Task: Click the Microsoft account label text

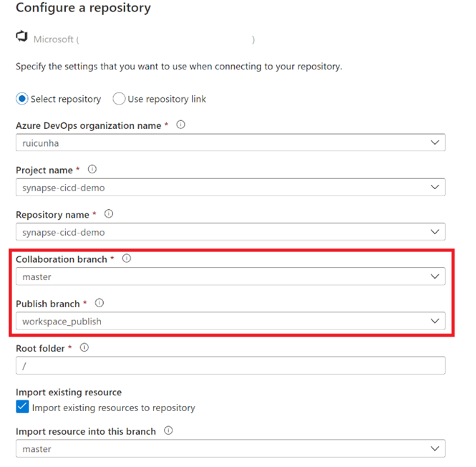Action: point(144,39)
